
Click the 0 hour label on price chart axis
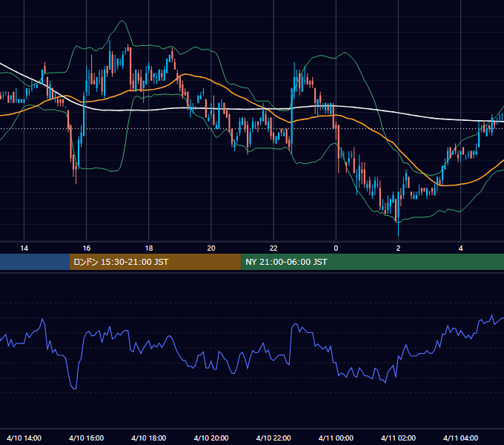[336, 248]
